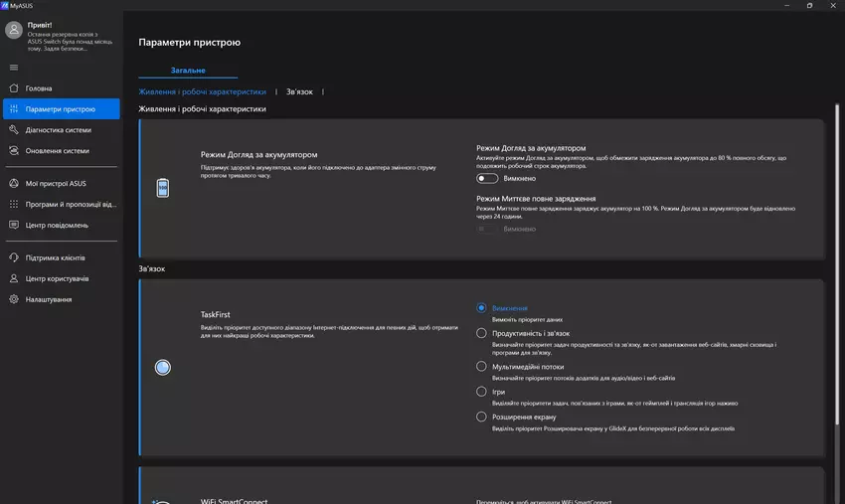Click the Мої пристрої ASUS icon

point(14,183)
